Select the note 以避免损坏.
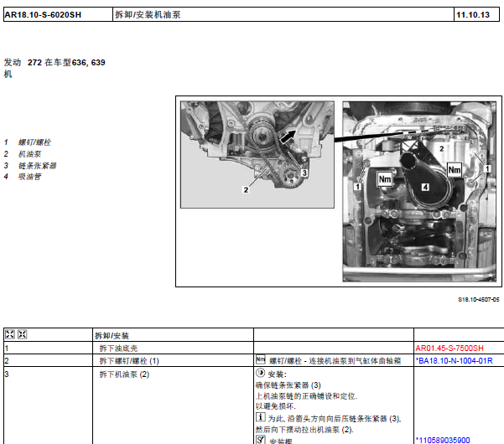The image size is (504, 444). 275,406
